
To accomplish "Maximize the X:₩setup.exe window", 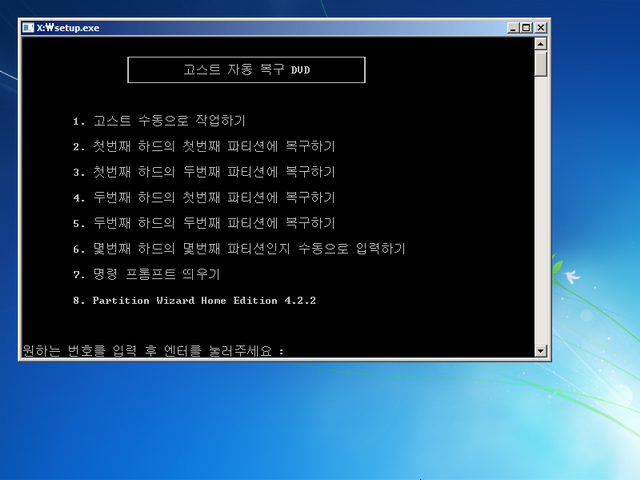I will 526,27.
